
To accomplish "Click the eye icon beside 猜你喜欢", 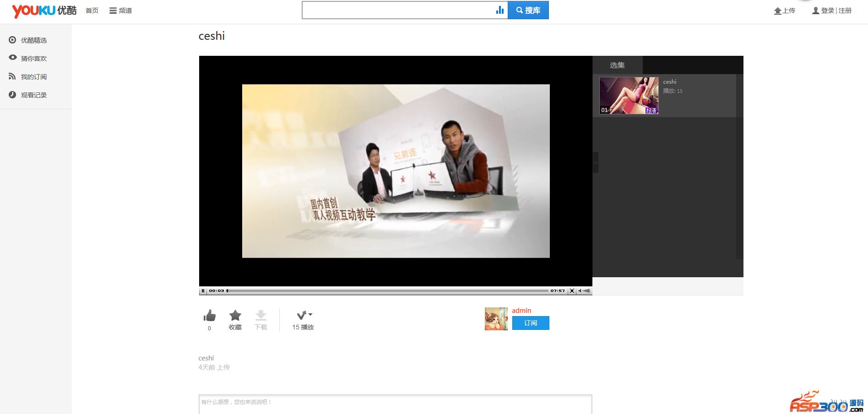I will coord(12,58).
